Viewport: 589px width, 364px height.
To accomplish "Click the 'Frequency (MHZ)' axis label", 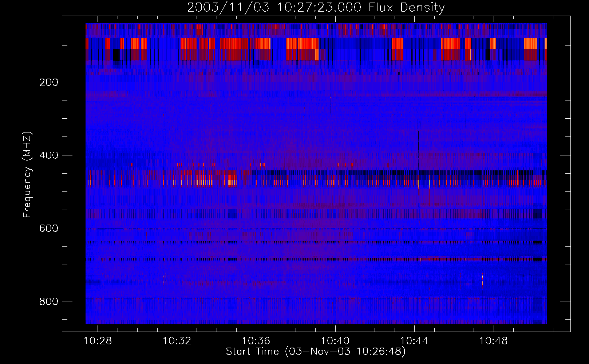I will click(x=27, y=174).
